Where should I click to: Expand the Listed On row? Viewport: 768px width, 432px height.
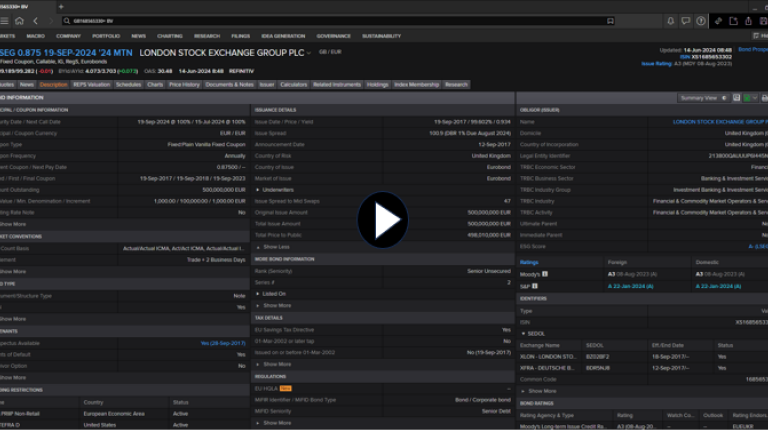pos(276,294)
